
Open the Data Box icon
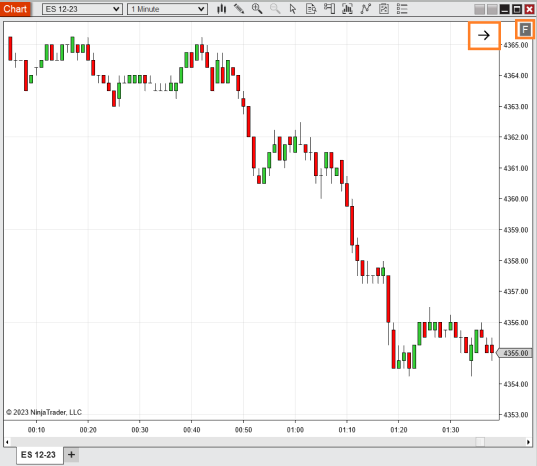pyautogui.click(x=311, y=9)
